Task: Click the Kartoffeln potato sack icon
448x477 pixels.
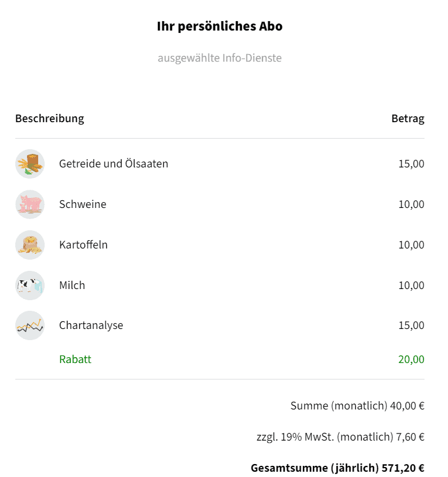Action: (30, 245)
